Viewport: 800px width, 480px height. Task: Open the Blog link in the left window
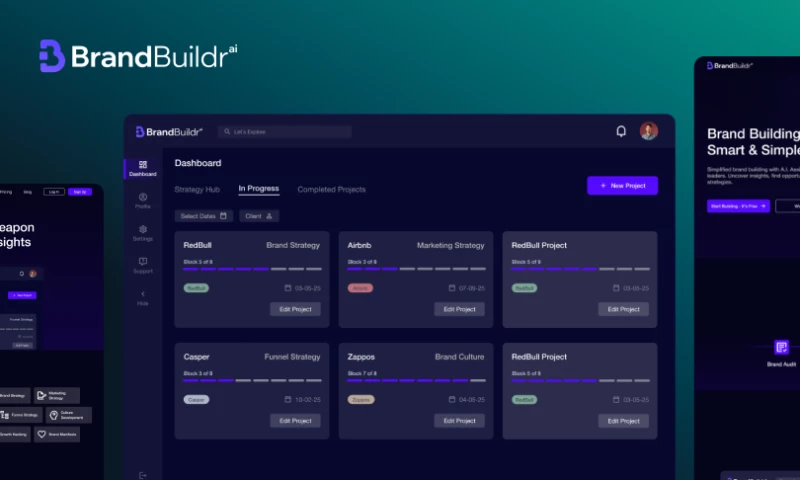pos(28,192)
